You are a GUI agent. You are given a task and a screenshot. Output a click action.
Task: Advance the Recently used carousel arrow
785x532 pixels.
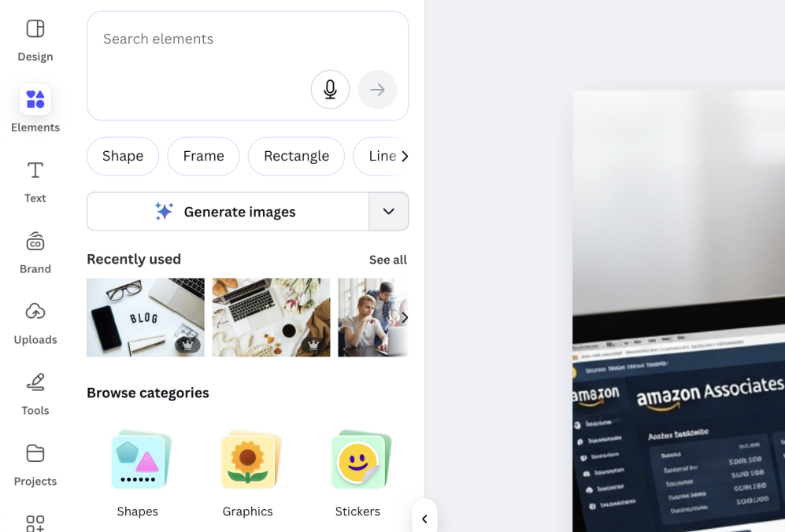click(405, 317)
